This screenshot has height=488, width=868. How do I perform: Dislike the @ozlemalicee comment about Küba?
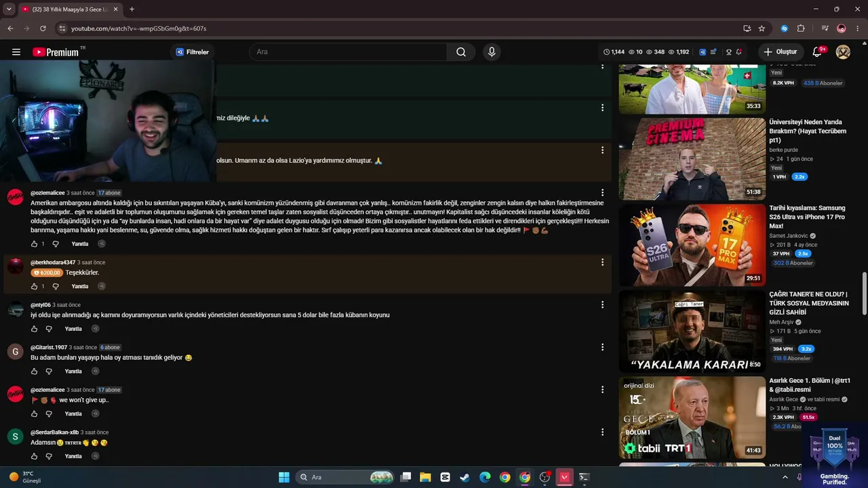click(56, 244)
